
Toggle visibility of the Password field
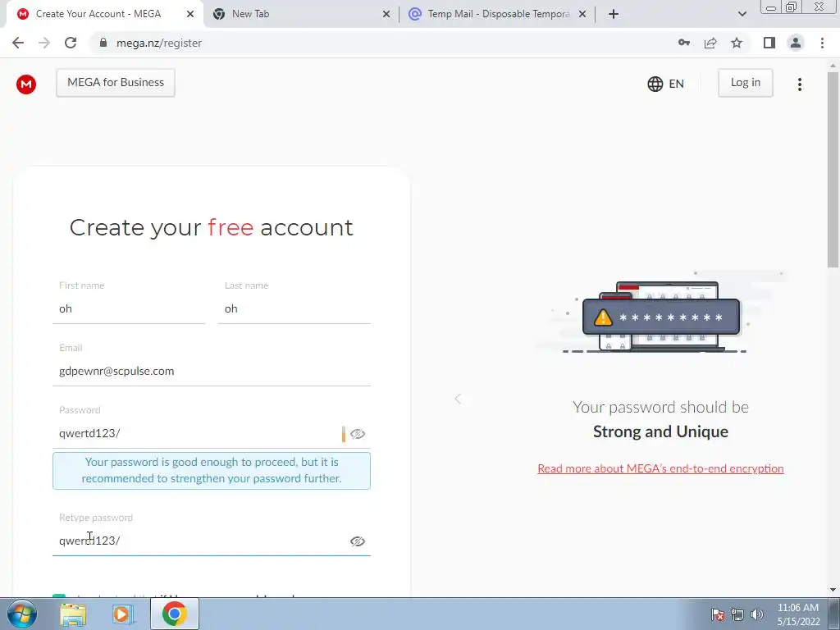click(358, 434)
